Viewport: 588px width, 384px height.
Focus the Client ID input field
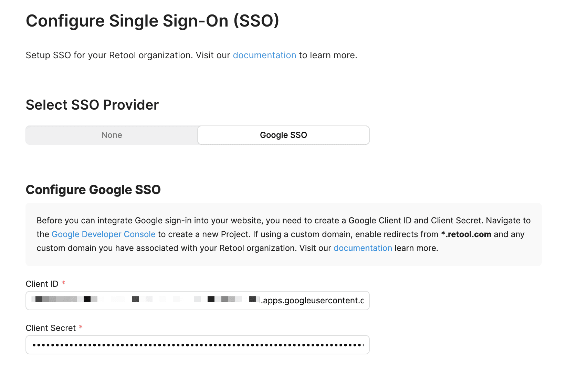tap(197, 301)
